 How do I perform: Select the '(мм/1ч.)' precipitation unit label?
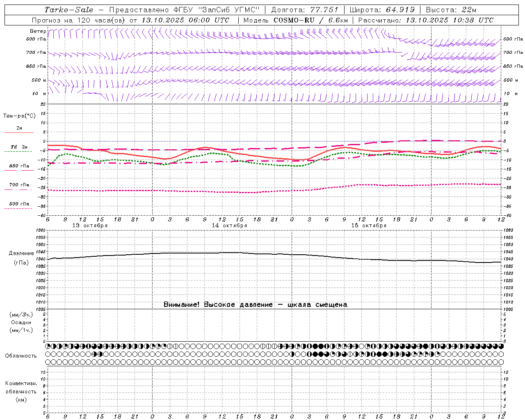point(21,330)
